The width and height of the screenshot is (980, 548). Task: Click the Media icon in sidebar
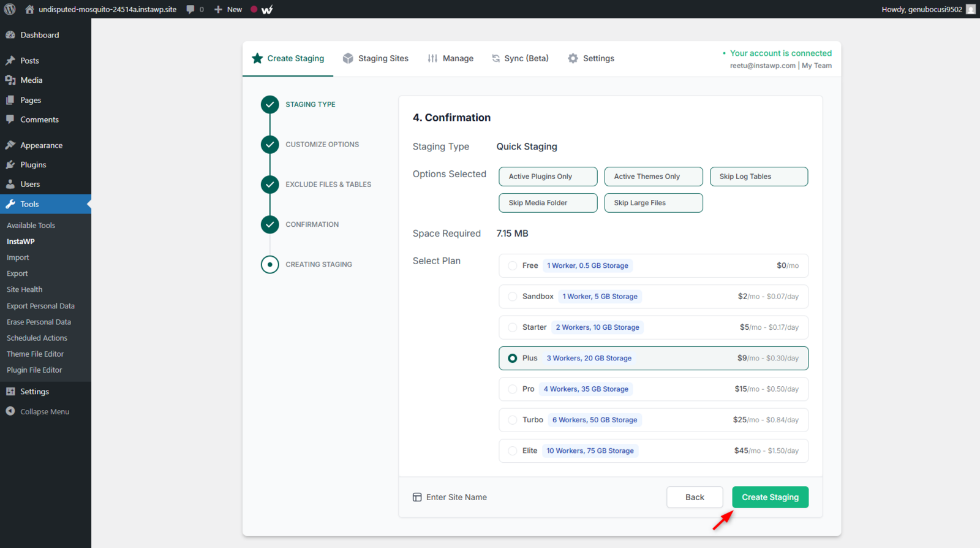[10, 80]
